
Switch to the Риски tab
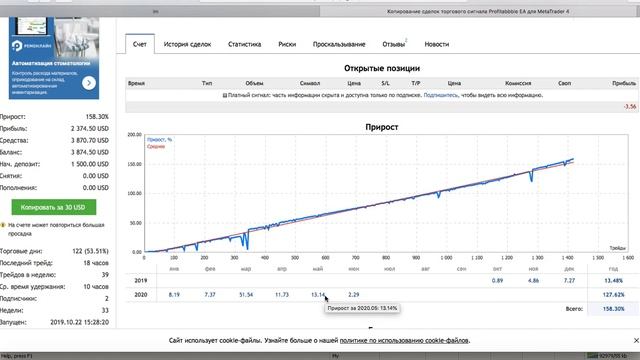coord(287,44)
